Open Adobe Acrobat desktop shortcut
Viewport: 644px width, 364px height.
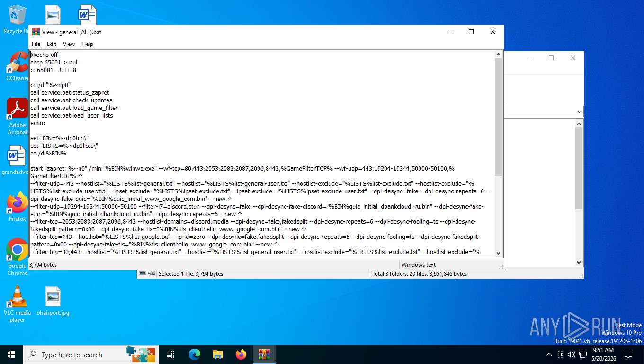18,116
